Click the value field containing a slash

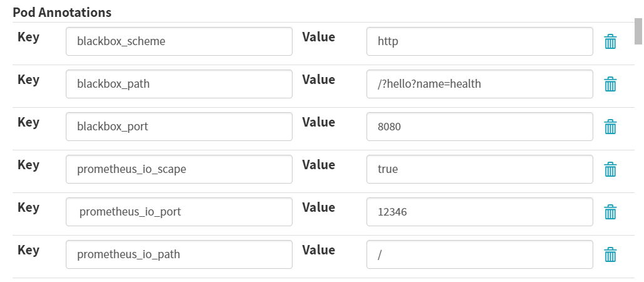tap(480, 254)
